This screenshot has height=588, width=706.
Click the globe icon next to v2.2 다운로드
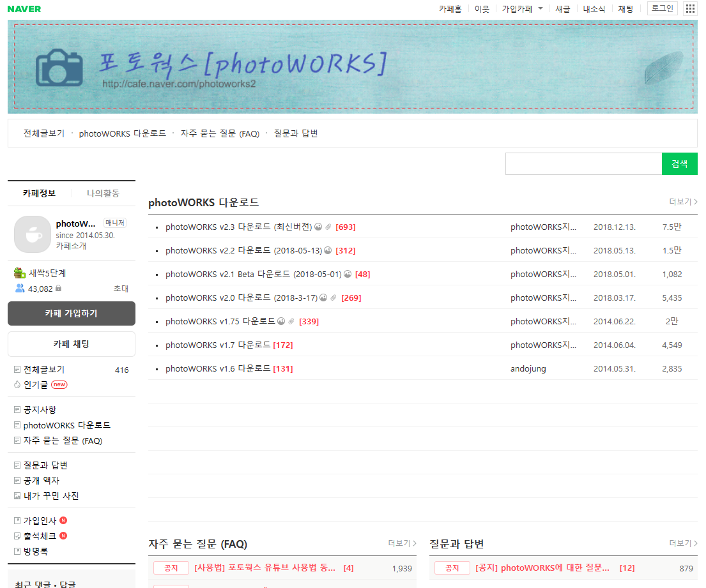pyautogui.click(x=327, y=250)
